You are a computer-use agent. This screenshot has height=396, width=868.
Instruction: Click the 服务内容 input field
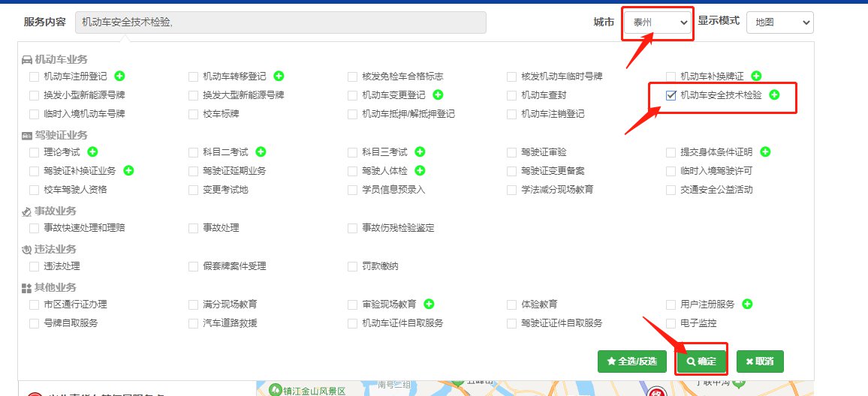point(280,22)
